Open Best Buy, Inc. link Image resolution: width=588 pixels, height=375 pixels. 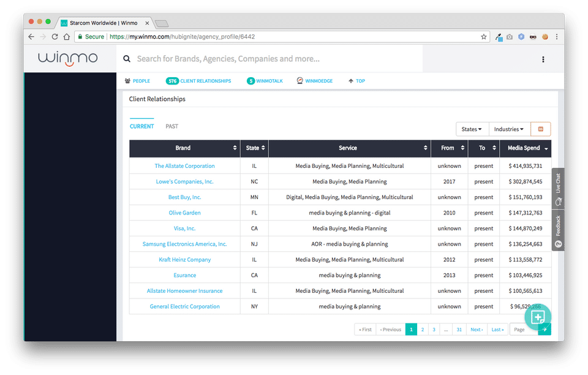point(184,197)
